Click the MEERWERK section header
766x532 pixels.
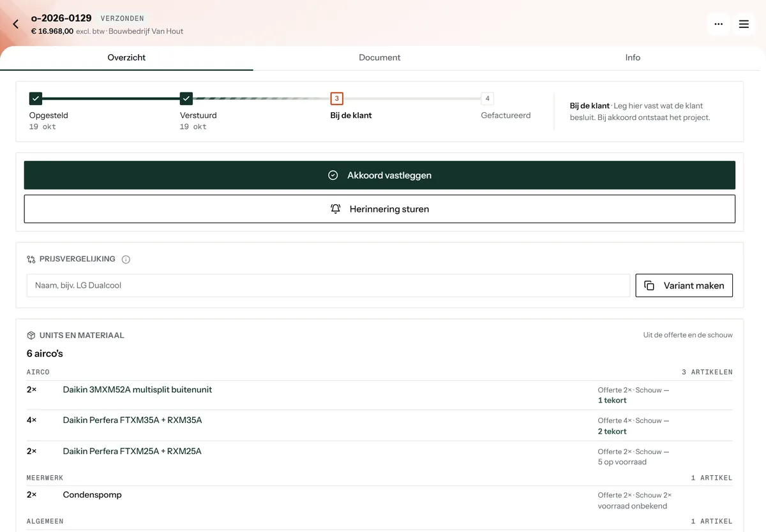pos(45,478)
